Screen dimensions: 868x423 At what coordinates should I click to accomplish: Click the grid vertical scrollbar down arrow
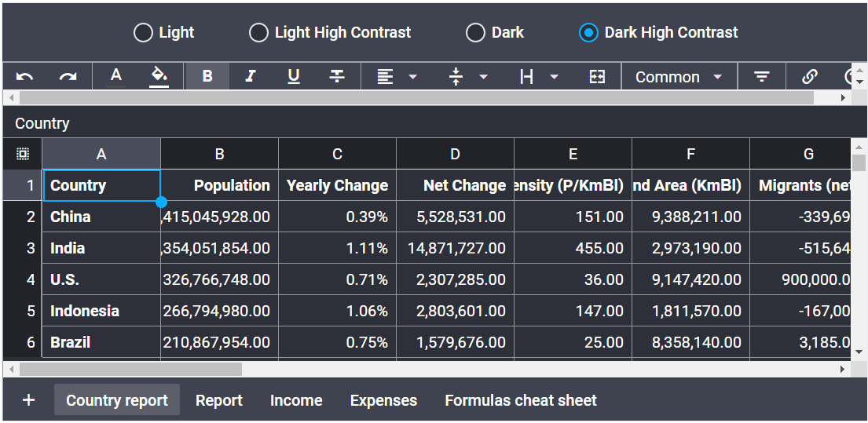pyautogui.click(x=859, y=352)
